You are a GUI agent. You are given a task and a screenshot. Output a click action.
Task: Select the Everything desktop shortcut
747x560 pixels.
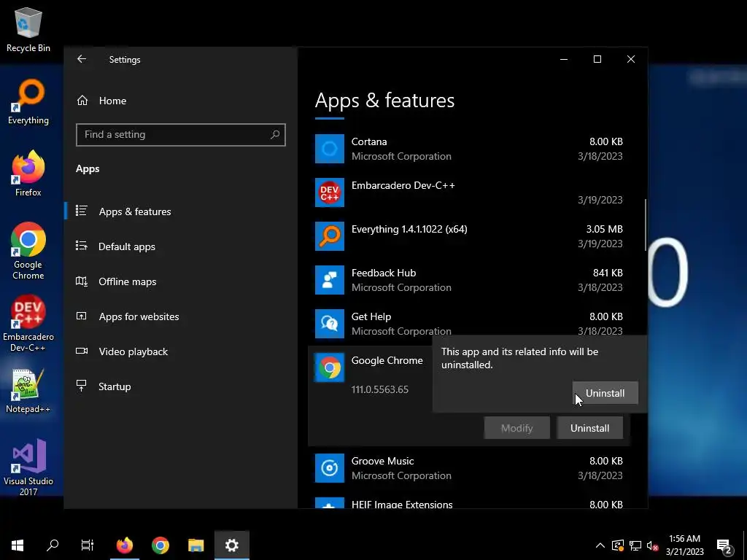tap(28, 101)
